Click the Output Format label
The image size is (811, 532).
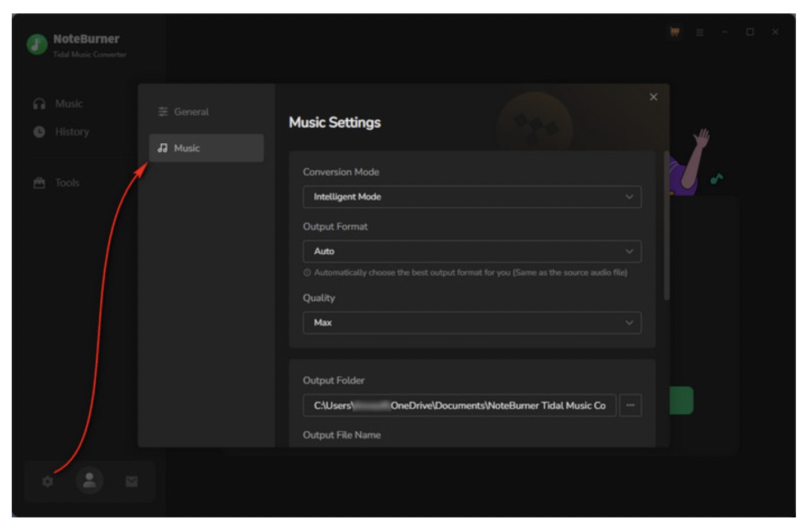point(335,227)
